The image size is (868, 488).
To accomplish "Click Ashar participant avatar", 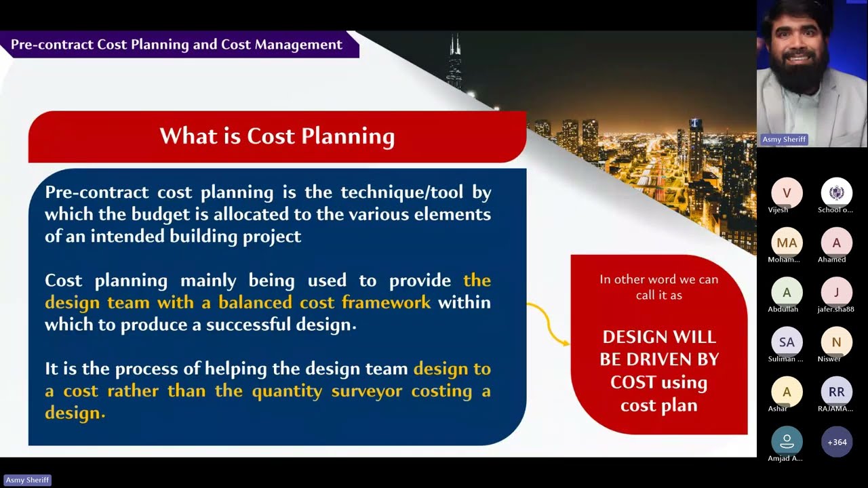I will (x=787, y=392).
